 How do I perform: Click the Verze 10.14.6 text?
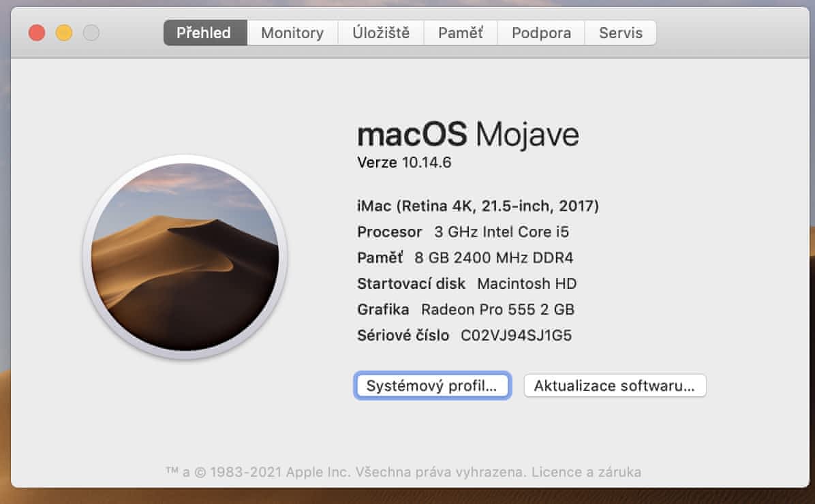404,163
